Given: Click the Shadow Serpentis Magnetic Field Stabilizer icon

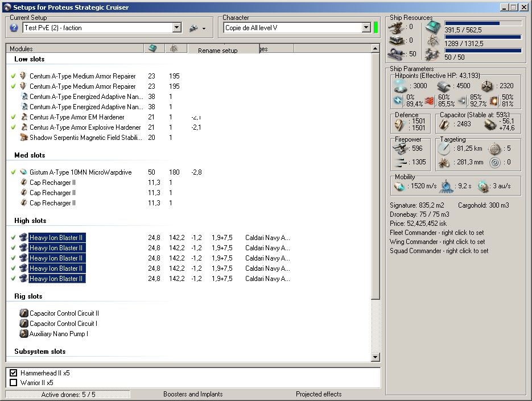Looking at the screenshot, I should click(x=23, y=138).
